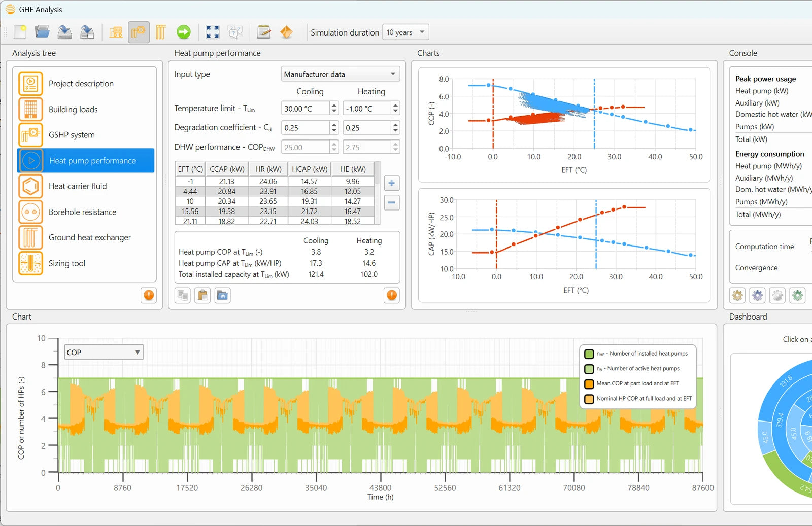Add a row to the performance table
This screenshot has width=812, height=526.
[x=391, y=183]
